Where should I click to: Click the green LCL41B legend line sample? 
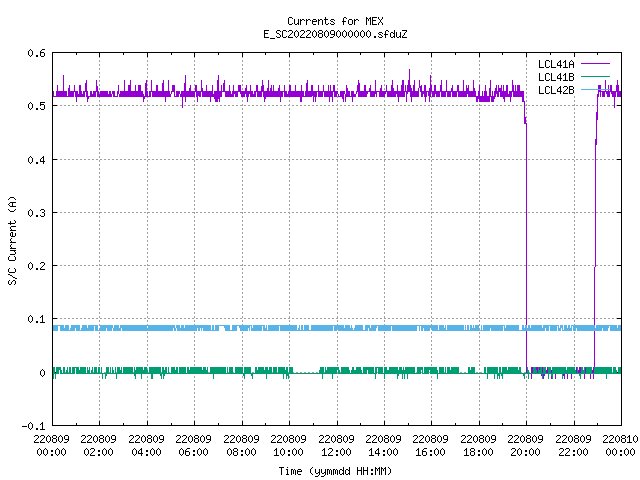(595, 76)
